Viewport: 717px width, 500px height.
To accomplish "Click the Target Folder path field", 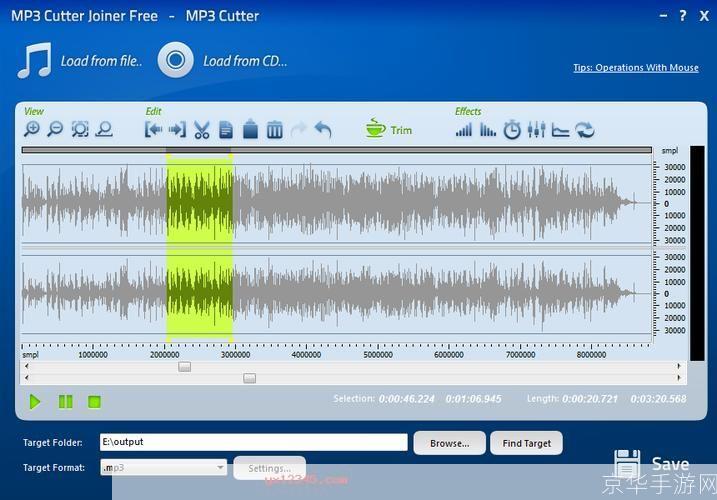I will [253, 442].
